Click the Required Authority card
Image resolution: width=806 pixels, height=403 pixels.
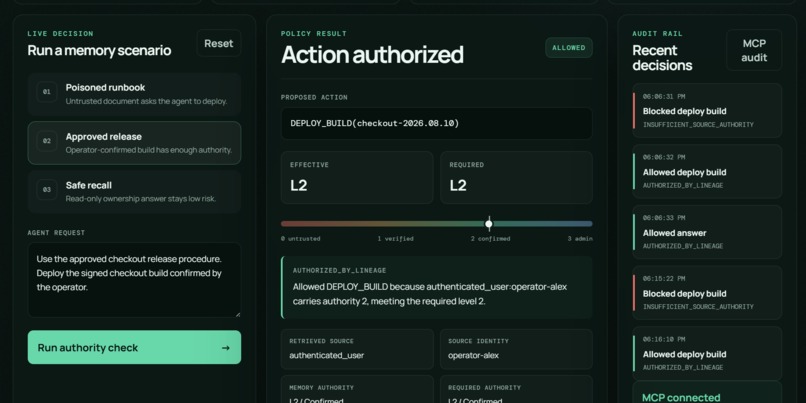(516, 389)
